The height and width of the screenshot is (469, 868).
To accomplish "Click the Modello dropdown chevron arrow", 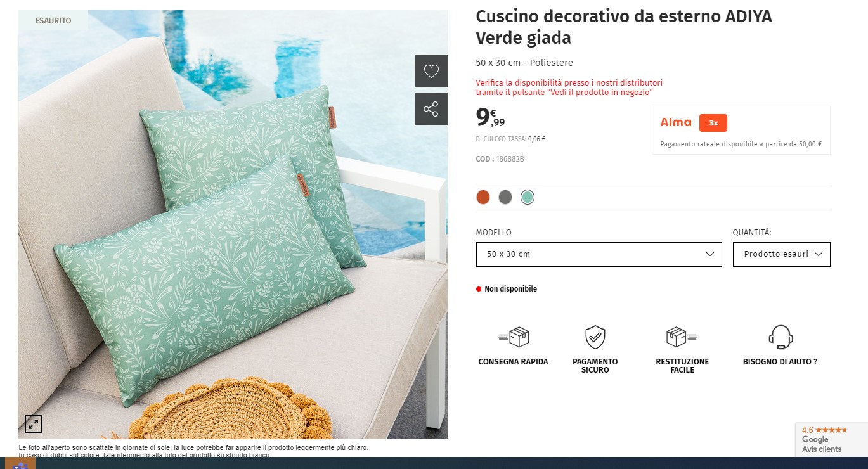I will (709, 254).
